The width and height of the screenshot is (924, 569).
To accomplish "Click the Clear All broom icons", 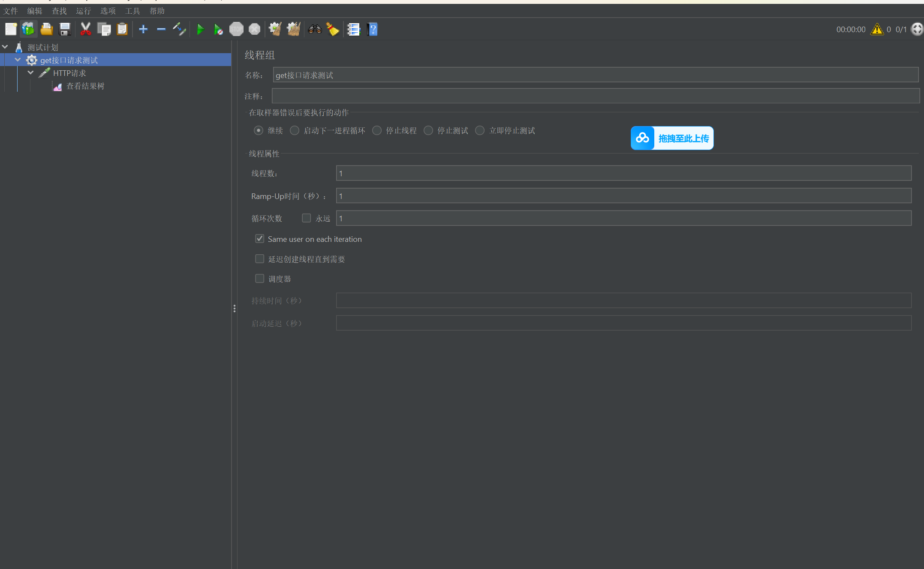I will [x=294, y=29].
